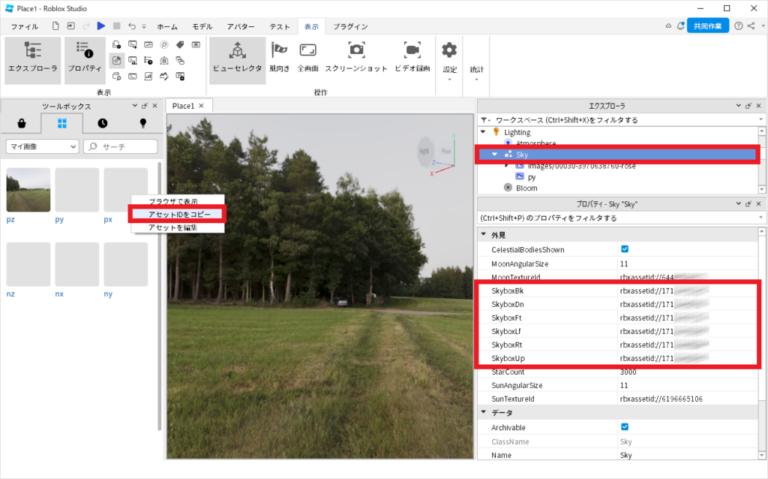Collapse the Lighting tree node
The width and height of the screenshot is (768, 479).
point(485,131)
